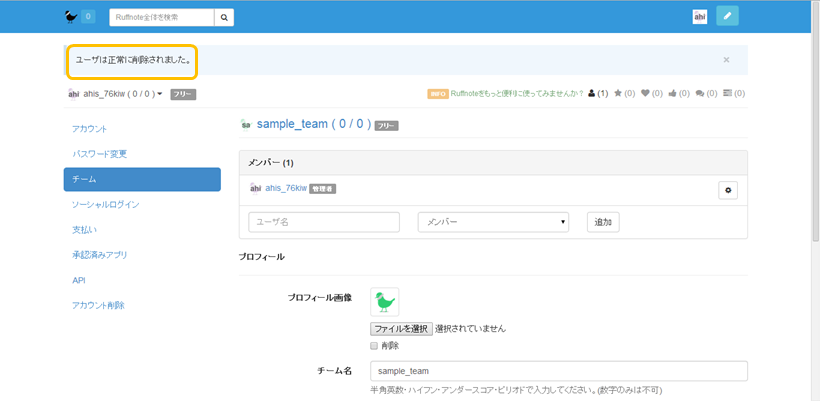
Task: Click the ユーザ名 input field
Action: tap(324, 222)
